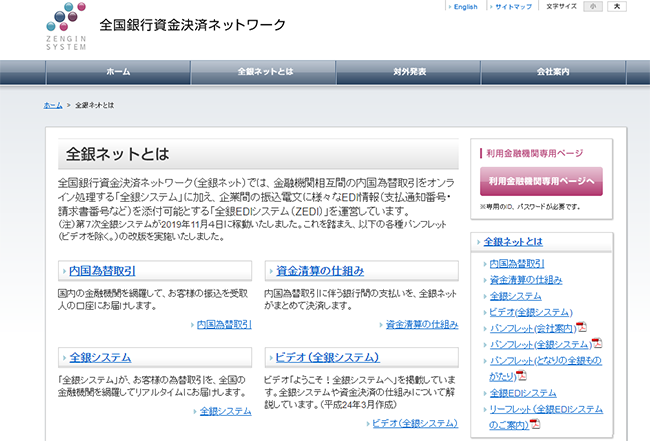Follow 資金清算の仕組み link below its description
The image size is (650, 441).
coord(422,325)
